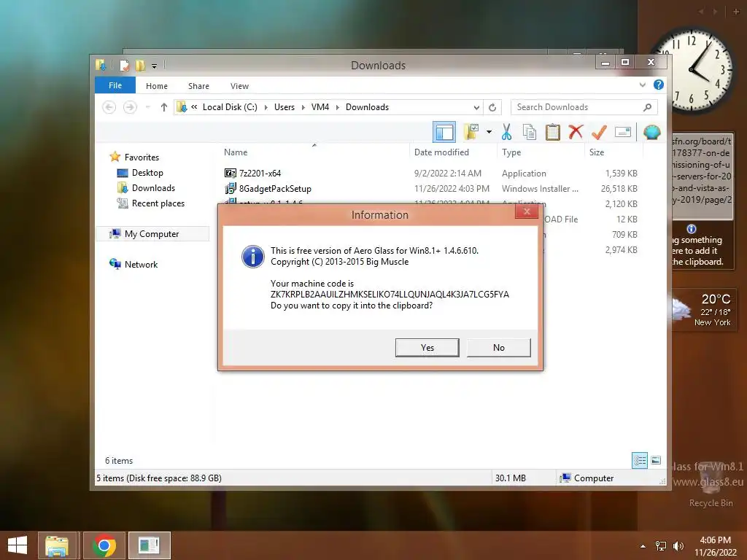Click the third app's taskbar button beside Chrome

(x=149, y=545)
